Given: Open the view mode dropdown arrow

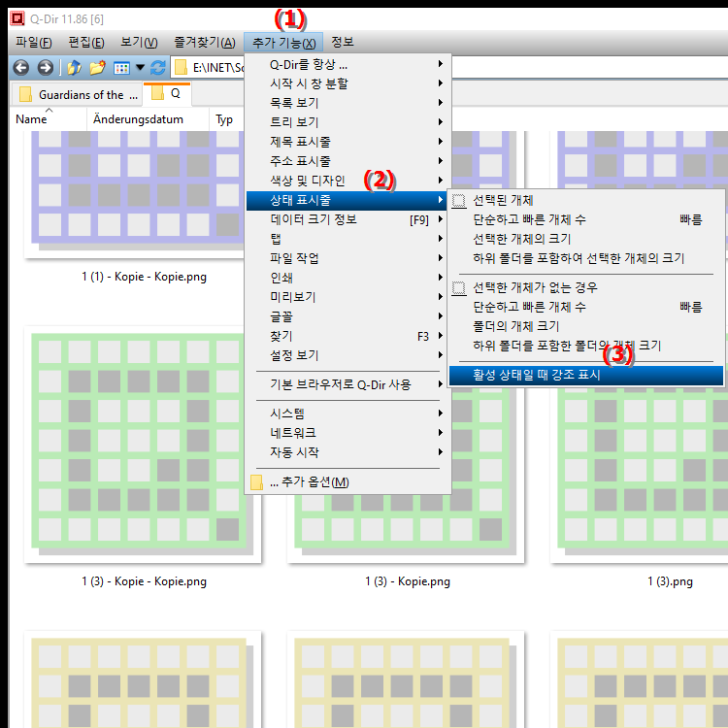Looking at the screenshot, I should click(140, 68).
